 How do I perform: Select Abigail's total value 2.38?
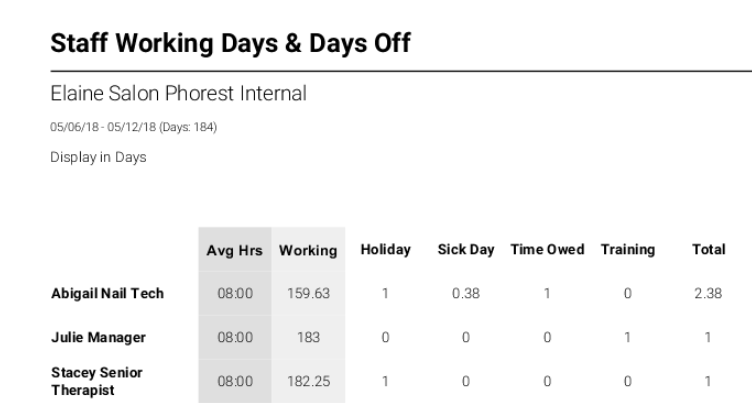(708, 293)
